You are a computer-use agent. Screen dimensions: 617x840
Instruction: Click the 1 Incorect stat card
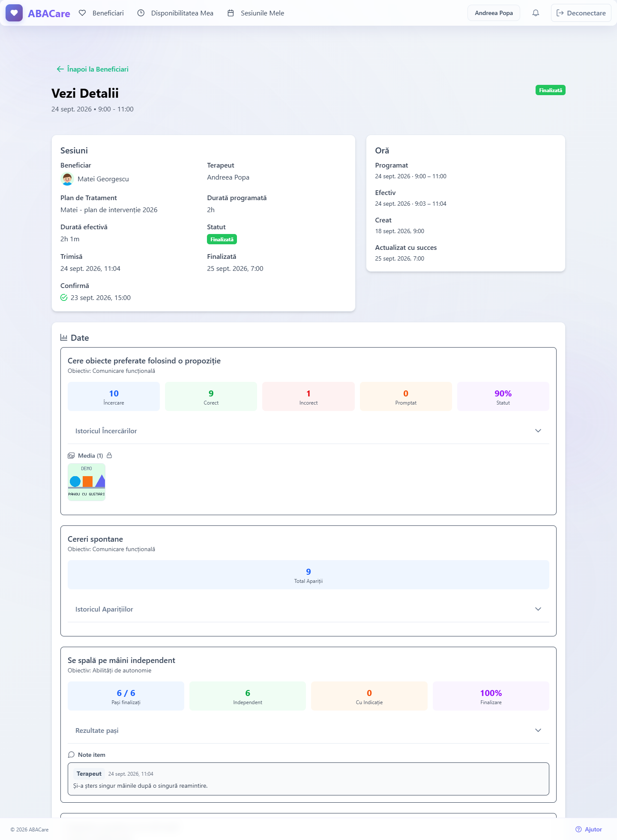pyautogui.click(x=308, y=396)
